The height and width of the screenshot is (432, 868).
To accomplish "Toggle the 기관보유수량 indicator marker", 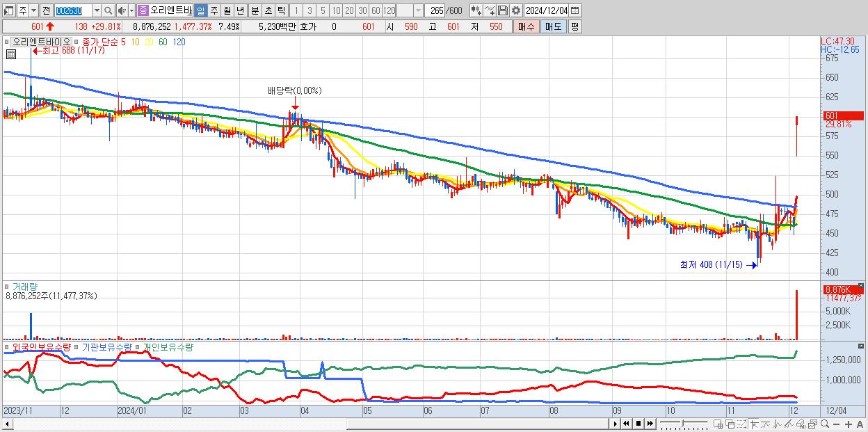I will (x=76, y=346).
